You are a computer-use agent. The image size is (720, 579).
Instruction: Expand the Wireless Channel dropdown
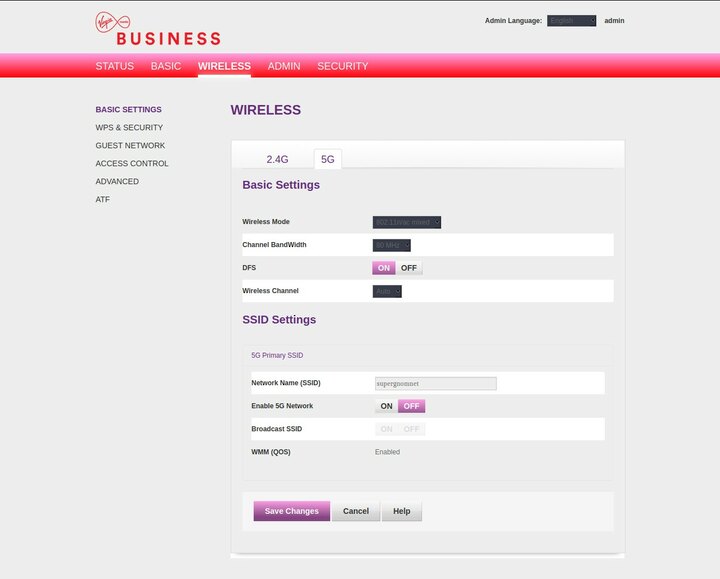(x=387, y=291)
